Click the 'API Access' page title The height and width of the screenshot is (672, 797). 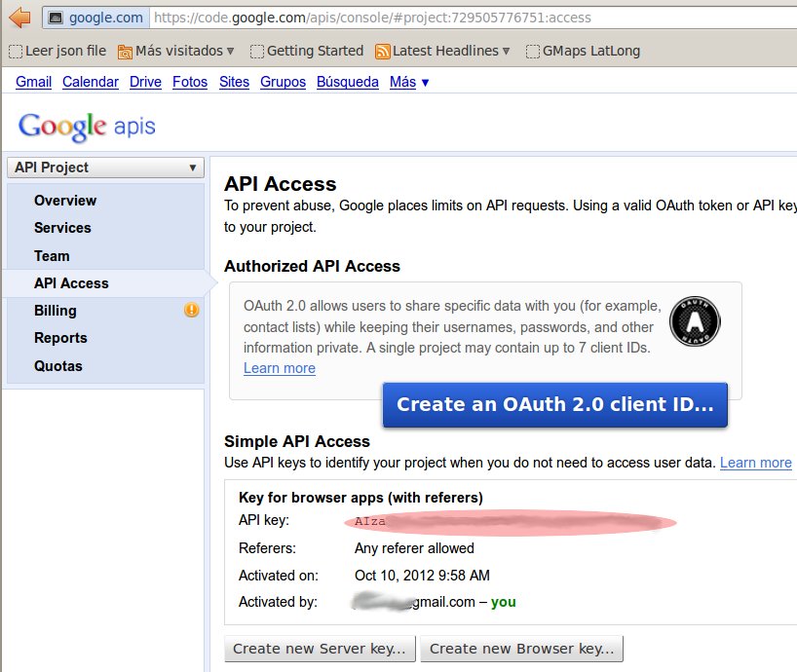tap(280, 184)
